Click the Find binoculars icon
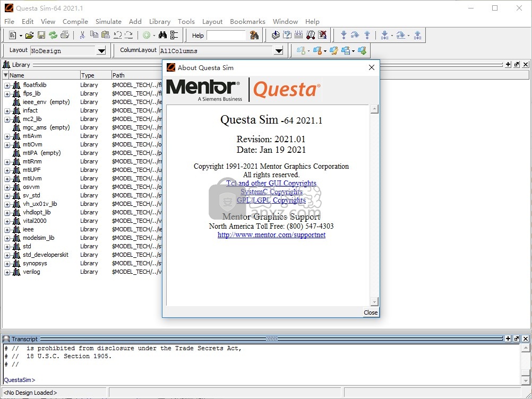Image resolution: width=532 pixels, height=399 pixels. coord(163,35)
